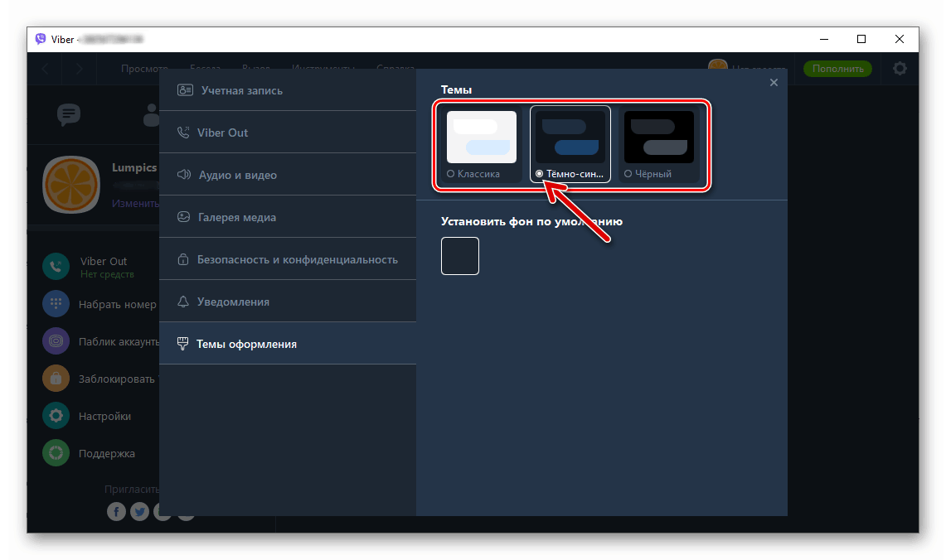Open the Темы оформления settings tab

[288, 343]
